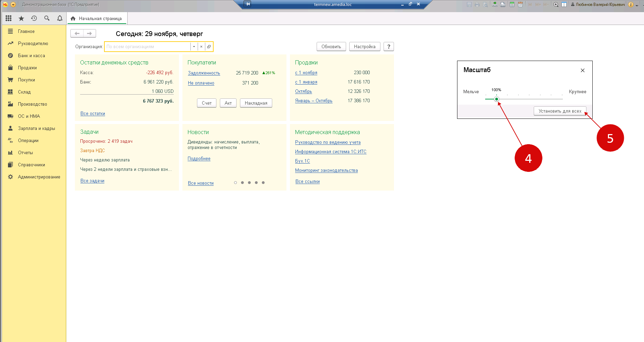Open the calendar icon
The height and width of the screenshot is (342, 644).
click(520, 5)
